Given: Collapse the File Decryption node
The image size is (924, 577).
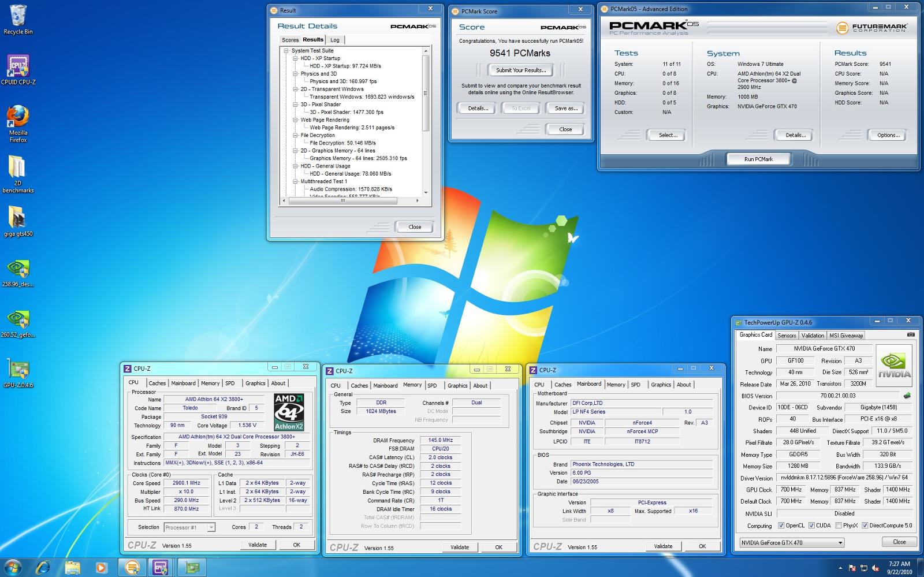Looking at the screenshot, I should click(295, 135).
